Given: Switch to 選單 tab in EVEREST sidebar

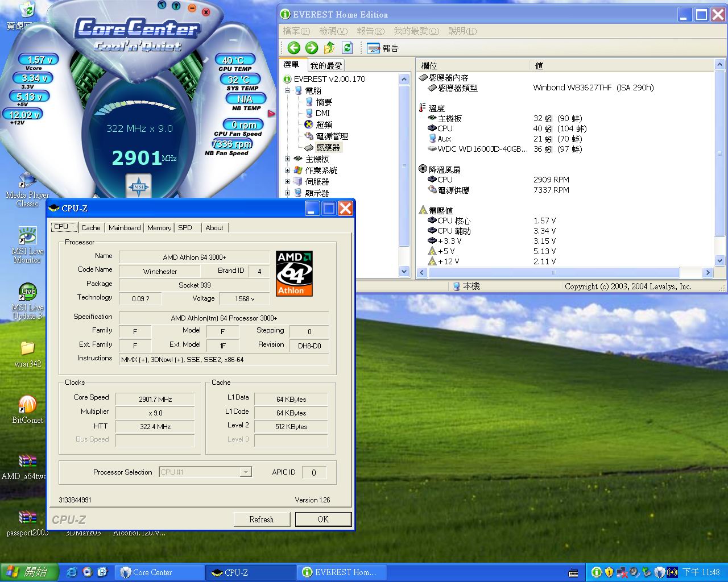Looking at the screenshot, I should point(292,65).
